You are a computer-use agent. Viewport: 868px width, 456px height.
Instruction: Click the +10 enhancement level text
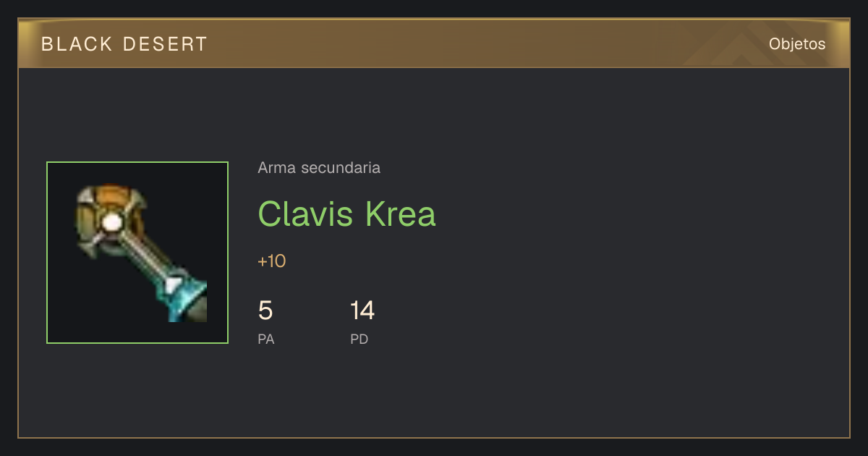click(272, 261)
